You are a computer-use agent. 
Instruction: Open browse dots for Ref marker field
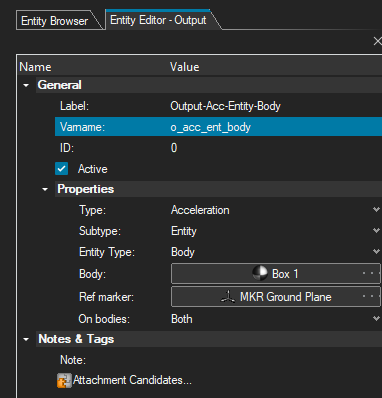370,296
